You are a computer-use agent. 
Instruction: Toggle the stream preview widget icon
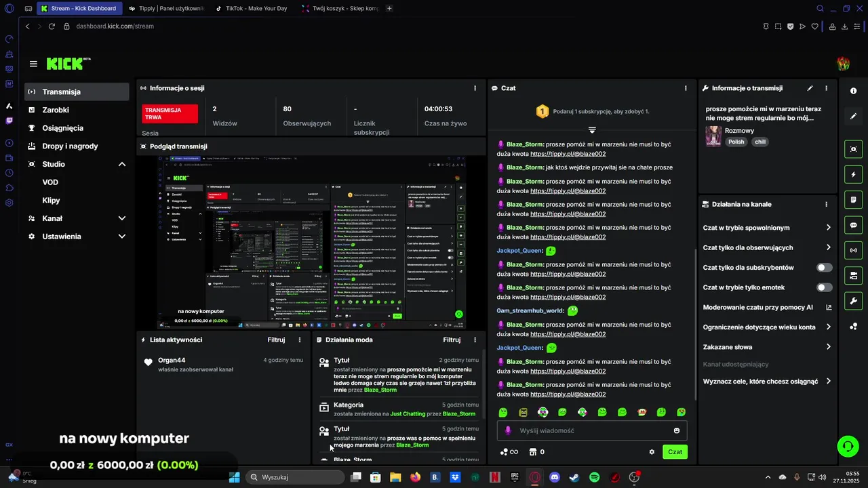[x=853, y=149]
